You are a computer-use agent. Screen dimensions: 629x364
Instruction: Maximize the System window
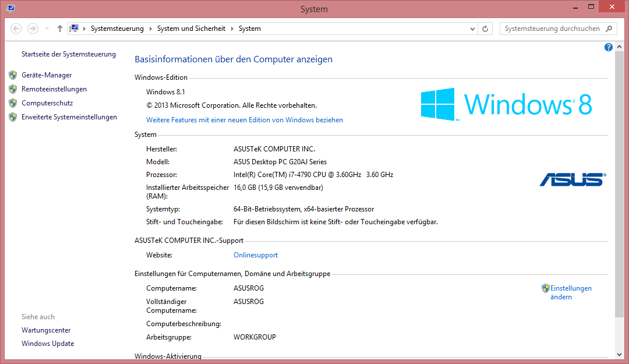(x=591, y=7)
